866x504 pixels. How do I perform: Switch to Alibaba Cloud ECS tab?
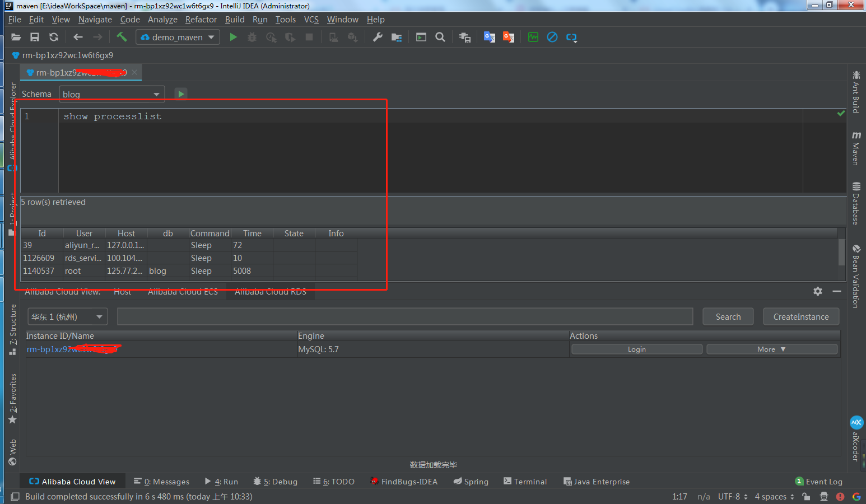coord(183,292)
